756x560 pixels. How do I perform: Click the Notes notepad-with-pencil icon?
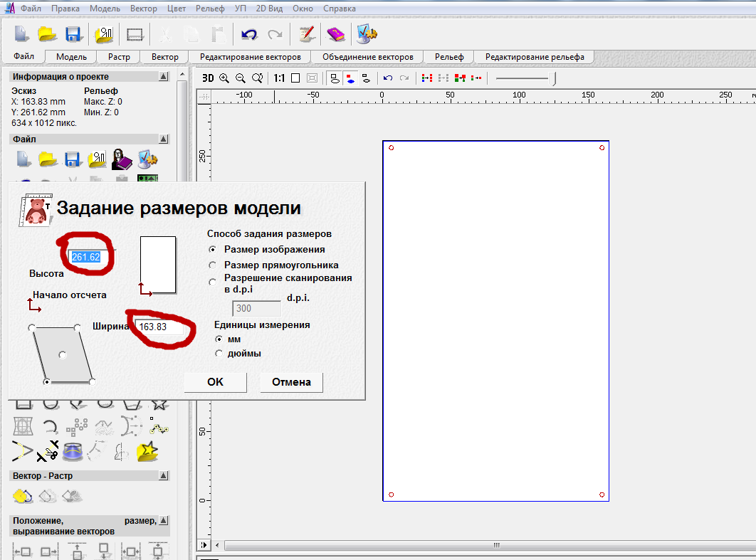(307, 33)
